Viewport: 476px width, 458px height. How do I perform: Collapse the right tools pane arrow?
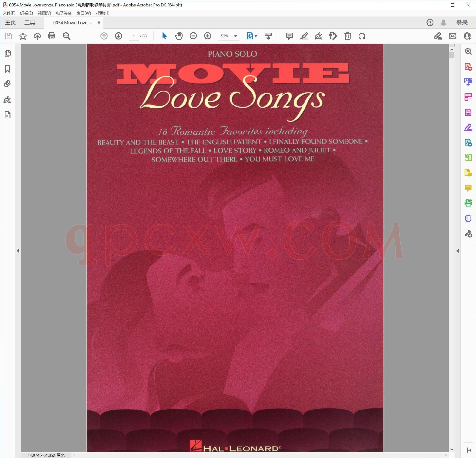457,251
